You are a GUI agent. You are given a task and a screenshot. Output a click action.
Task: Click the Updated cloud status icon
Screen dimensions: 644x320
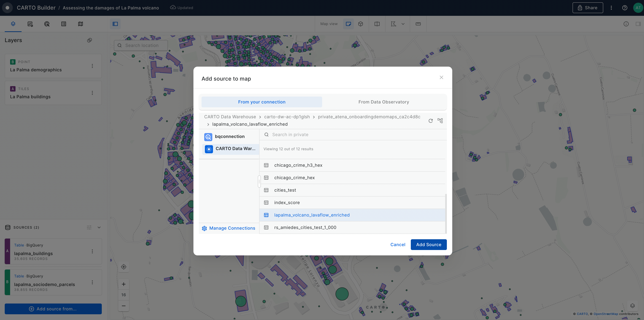tap(173, 8)
